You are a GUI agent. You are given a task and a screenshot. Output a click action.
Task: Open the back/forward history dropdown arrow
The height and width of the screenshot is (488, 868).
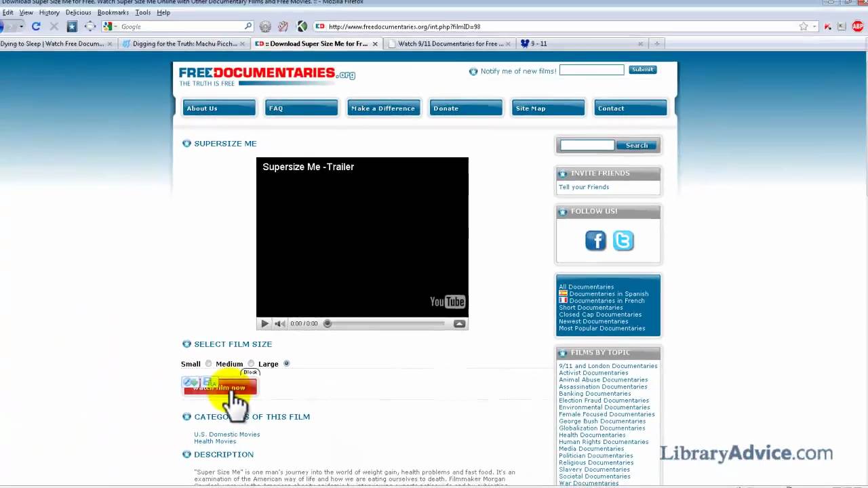22,26
